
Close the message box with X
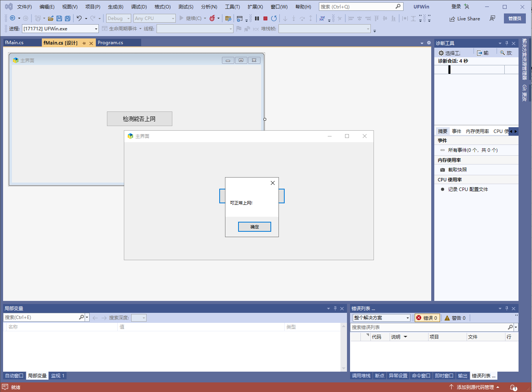pyautogui.click(x=273, y=183)
